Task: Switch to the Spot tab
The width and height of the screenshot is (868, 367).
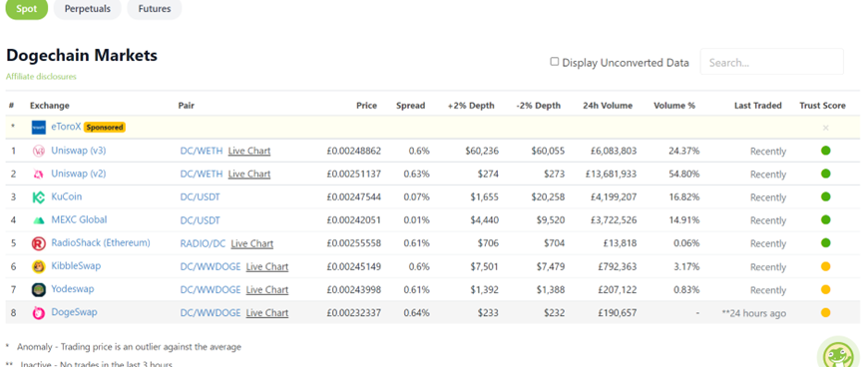Action: [27, 9]
